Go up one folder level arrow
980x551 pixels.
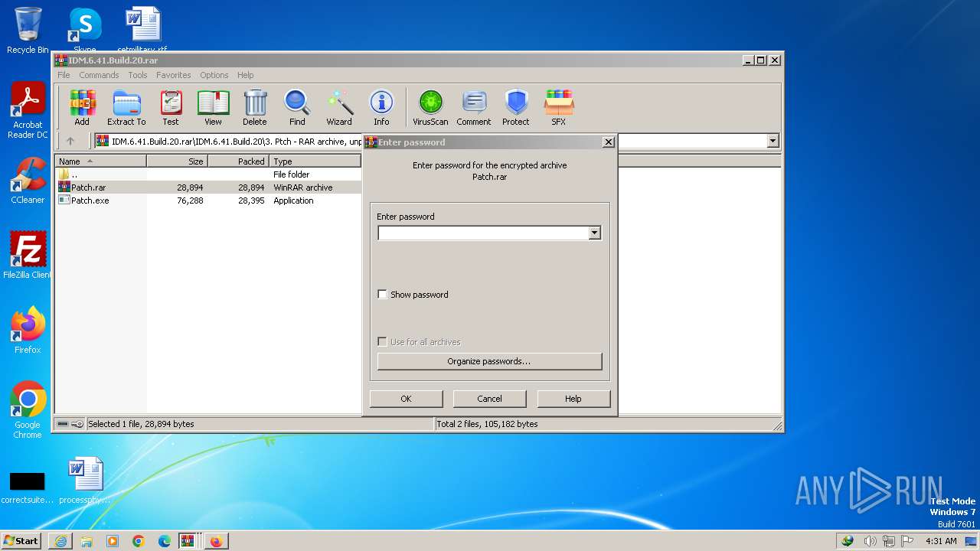tap(70, 141)
